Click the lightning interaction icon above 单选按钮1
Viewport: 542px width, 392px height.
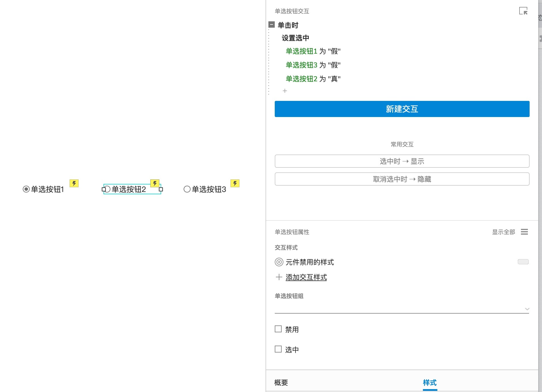point(74,183)
